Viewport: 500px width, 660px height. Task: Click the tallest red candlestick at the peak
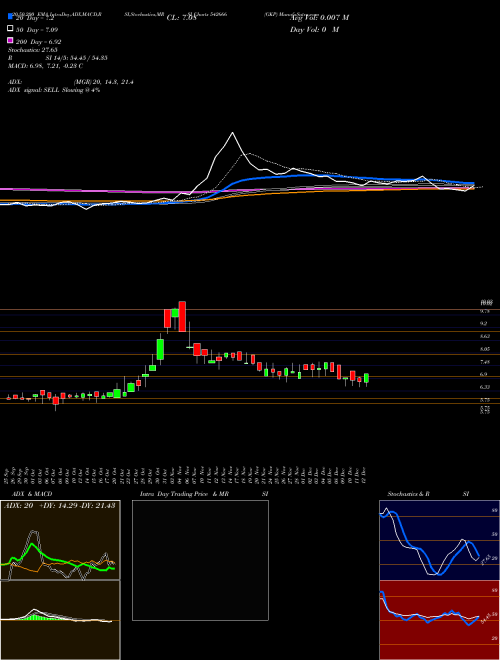(x=182, y=317)
